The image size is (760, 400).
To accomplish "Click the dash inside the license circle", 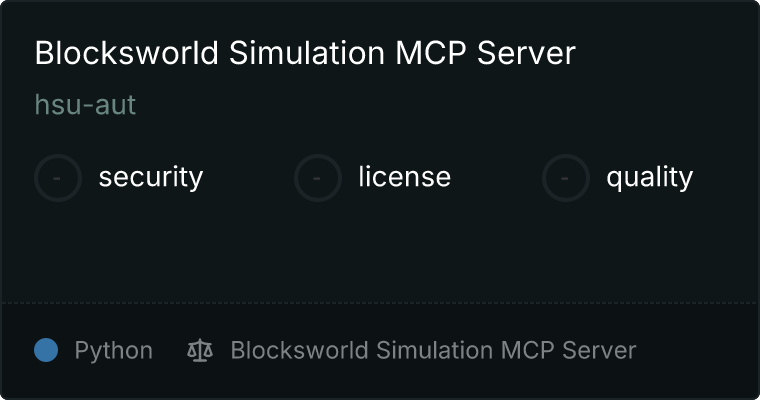I will 317,178.
